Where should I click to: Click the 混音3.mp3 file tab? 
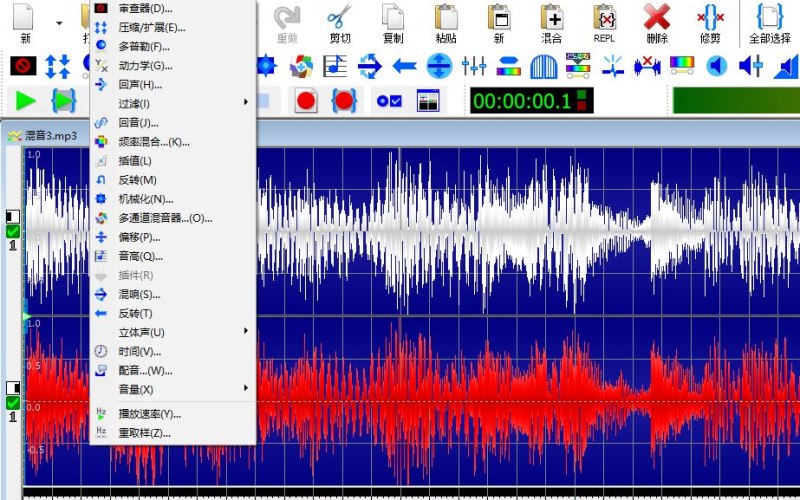tap(43, 136)
